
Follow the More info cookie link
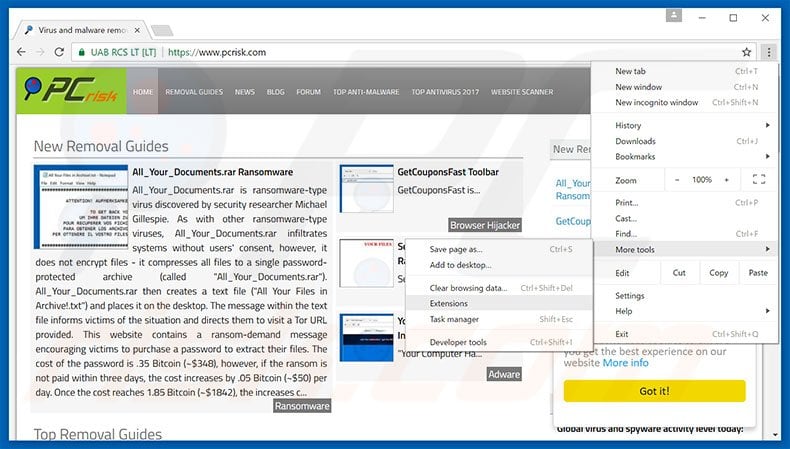tap(625, 363)
